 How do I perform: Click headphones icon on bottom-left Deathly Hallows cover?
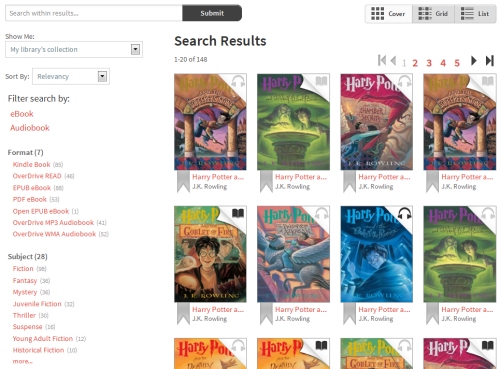coord(238,346)
